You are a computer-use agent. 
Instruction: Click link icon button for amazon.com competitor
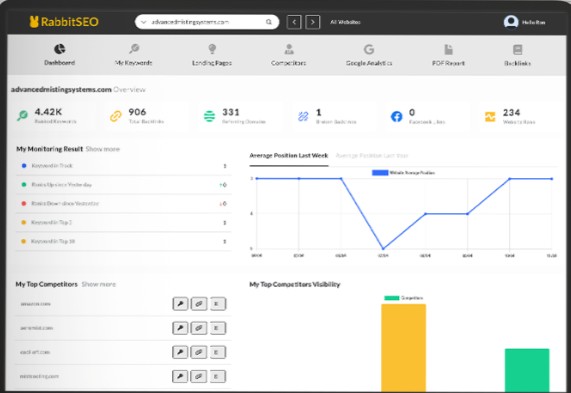point(199,304)
